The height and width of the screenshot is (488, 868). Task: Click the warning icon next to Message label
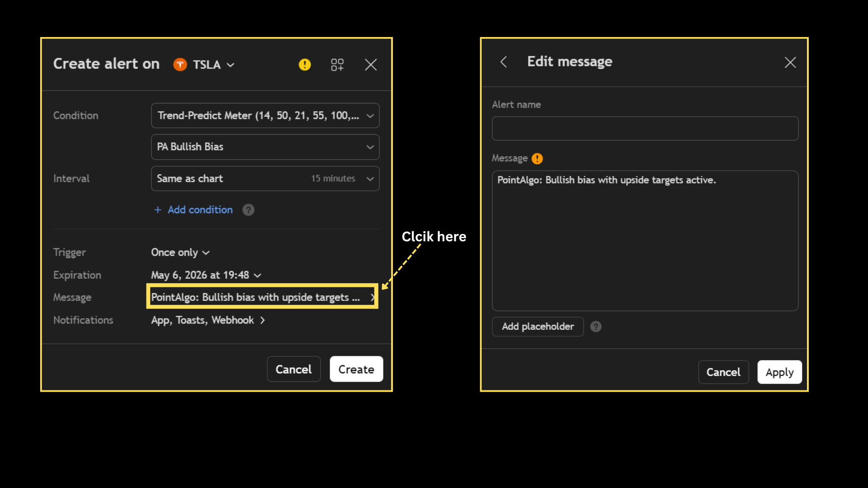click(x=538, y=159)
